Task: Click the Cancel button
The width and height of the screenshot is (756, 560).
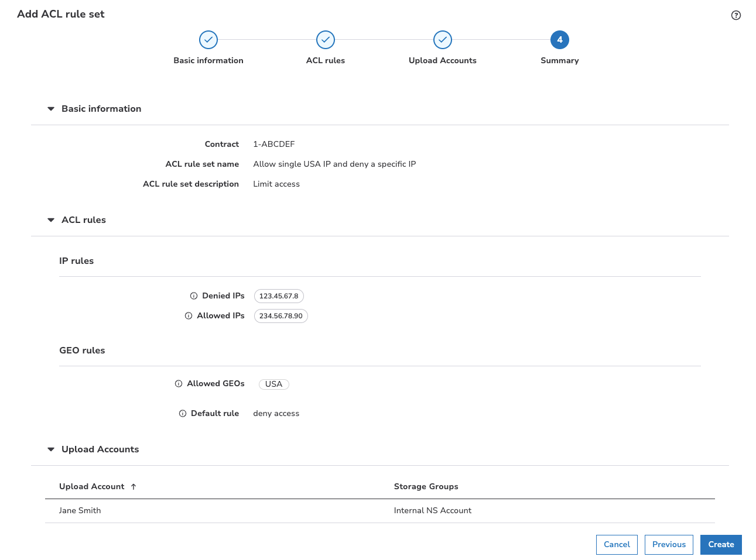Action: [x=617, y=544]
